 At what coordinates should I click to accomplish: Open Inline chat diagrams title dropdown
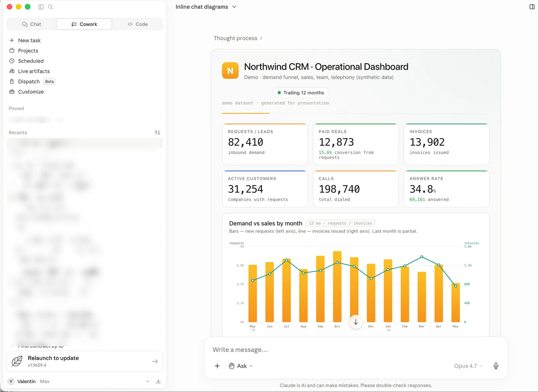[206, 7]
